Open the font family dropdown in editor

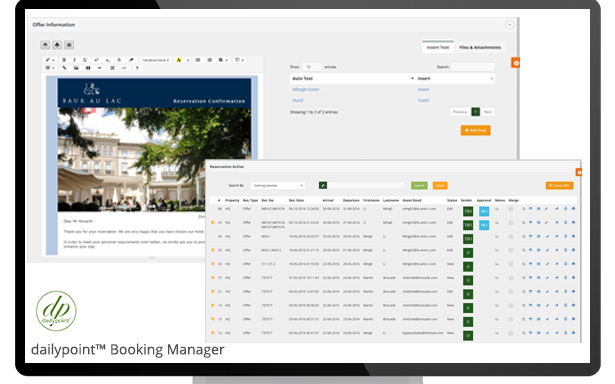156,60
